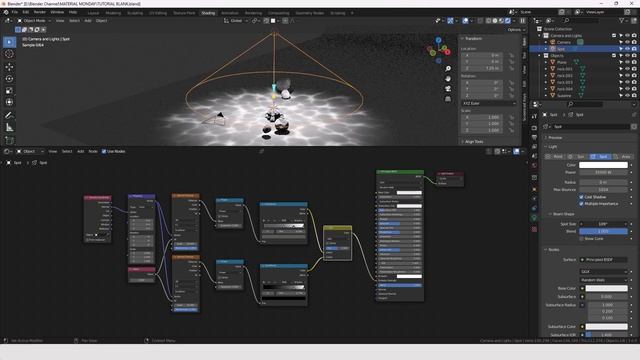Open the File menu
Viewport: 640px width, 360px height.
15,12
